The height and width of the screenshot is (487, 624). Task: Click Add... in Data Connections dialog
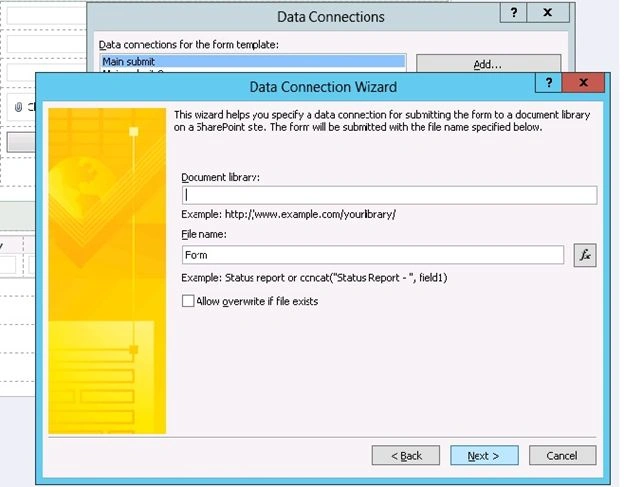(x=488, y=64)
